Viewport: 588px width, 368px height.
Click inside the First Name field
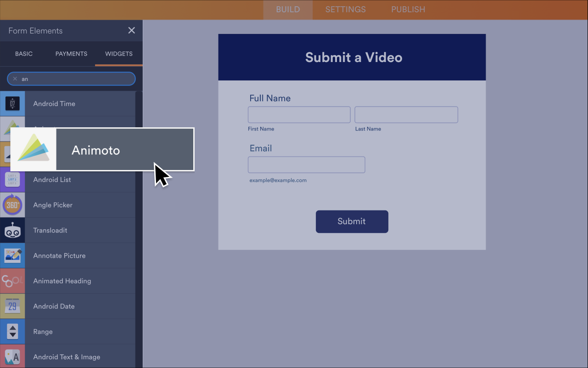[x=299, y=114]
